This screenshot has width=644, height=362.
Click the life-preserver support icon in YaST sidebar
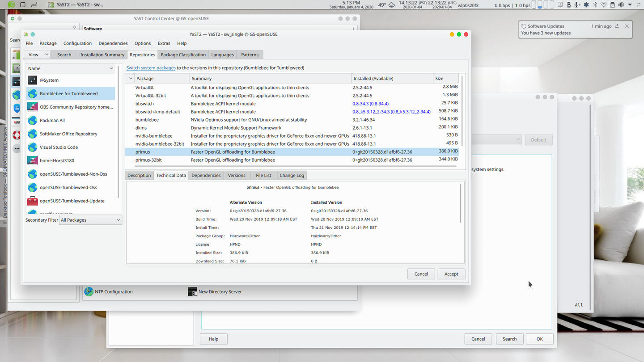coord(17,135)
